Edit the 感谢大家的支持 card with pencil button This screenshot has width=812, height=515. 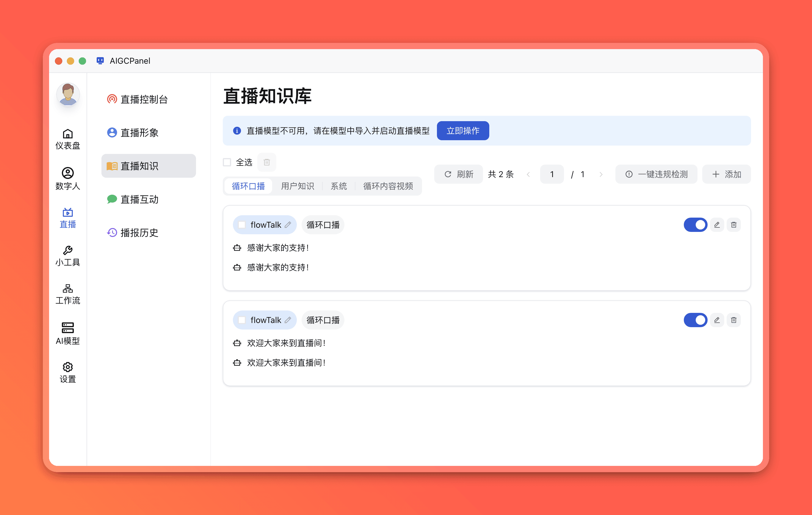(x=717, y=225)
